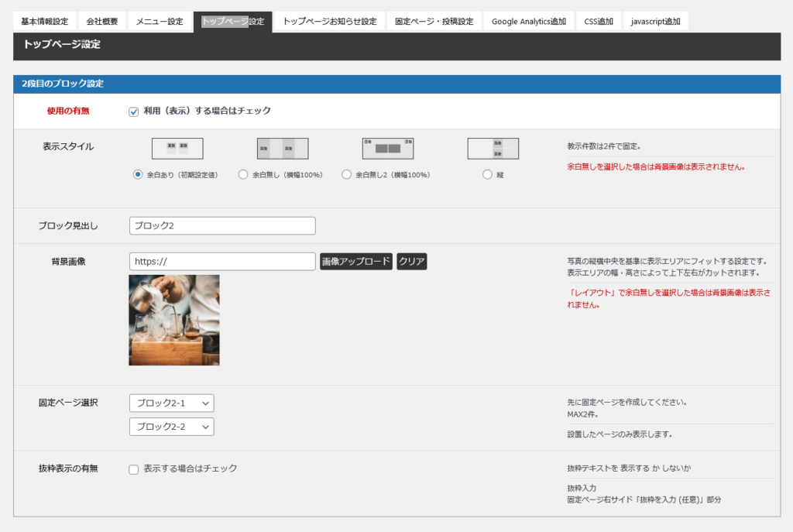Click the ブロック見出し text input field

(222, 225)
